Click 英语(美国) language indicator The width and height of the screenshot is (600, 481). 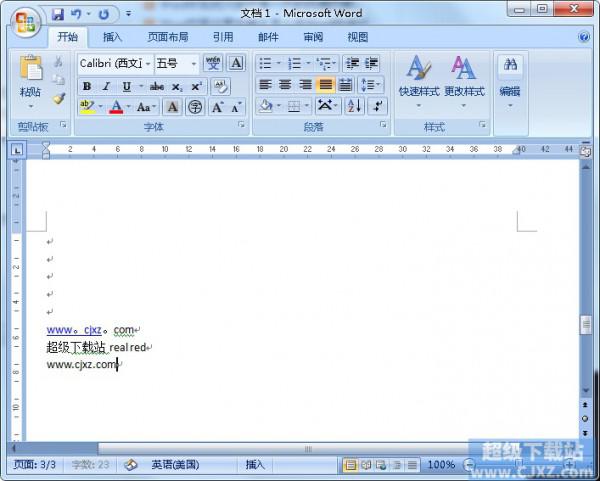(176, 465)
